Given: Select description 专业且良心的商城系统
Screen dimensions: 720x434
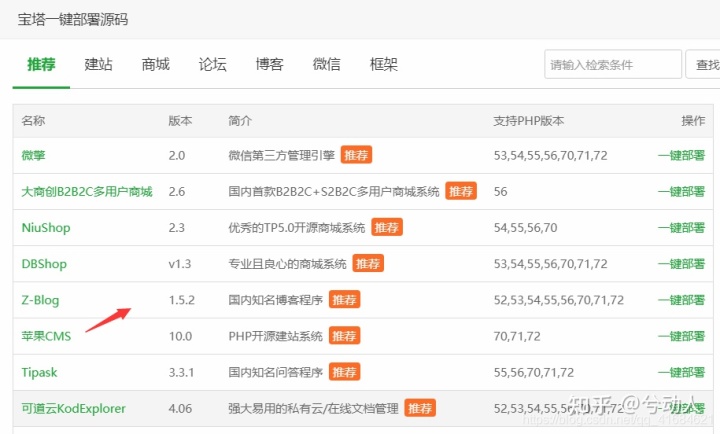Looking at the screenshot, I should pyautogui.click(x=287, y=264).
